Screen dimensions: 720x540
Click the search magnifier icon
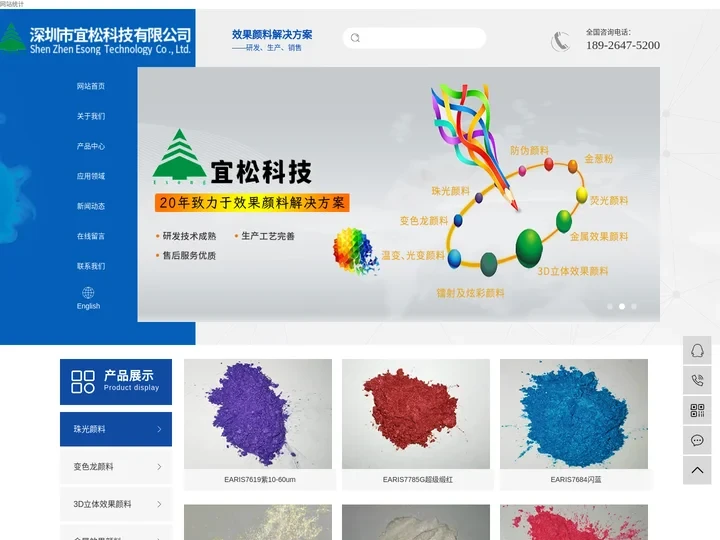coord(355,38)
